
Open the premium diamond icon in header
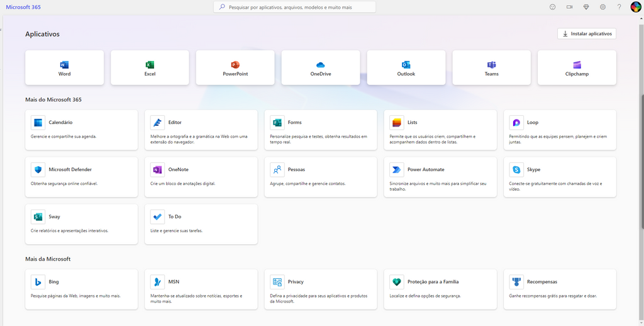click(x=586, y=7)
